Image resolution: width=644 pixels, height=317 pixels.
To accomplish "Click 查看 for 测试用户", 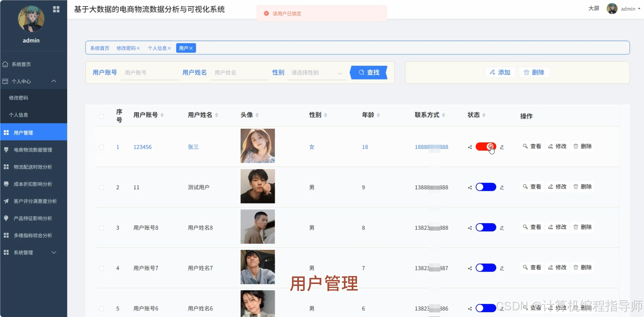I will [532, 187].
